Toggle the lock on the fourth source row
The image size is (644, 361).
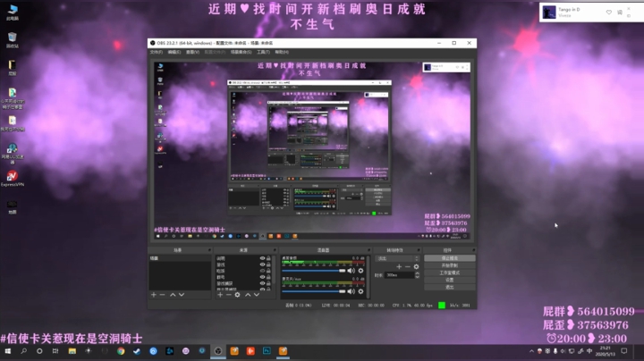click(268, 277)
